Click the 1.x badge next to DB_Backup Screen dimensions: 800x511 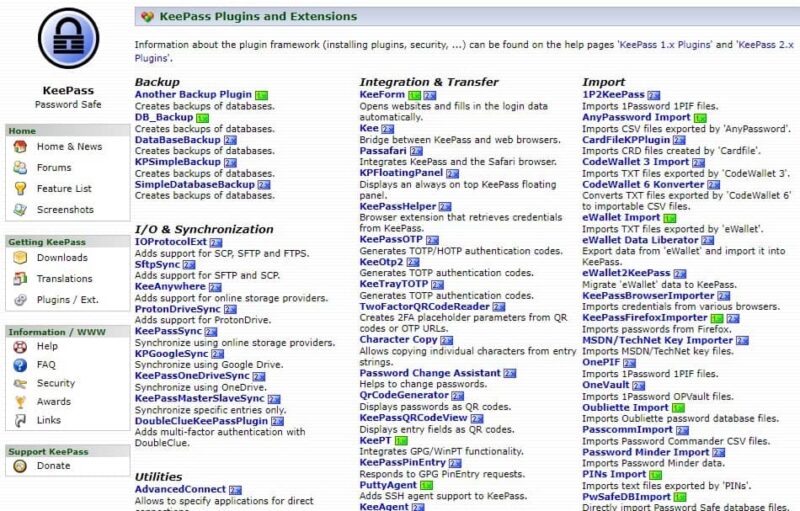pos(203,118)
